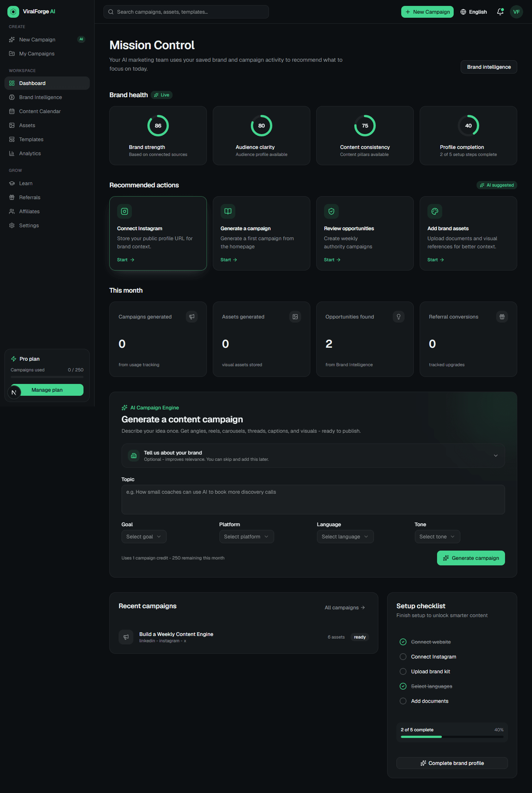Click the lightning bolt Pro plan icon
Viewport: 532px width, 793px height.
click(x=14, y=359)
